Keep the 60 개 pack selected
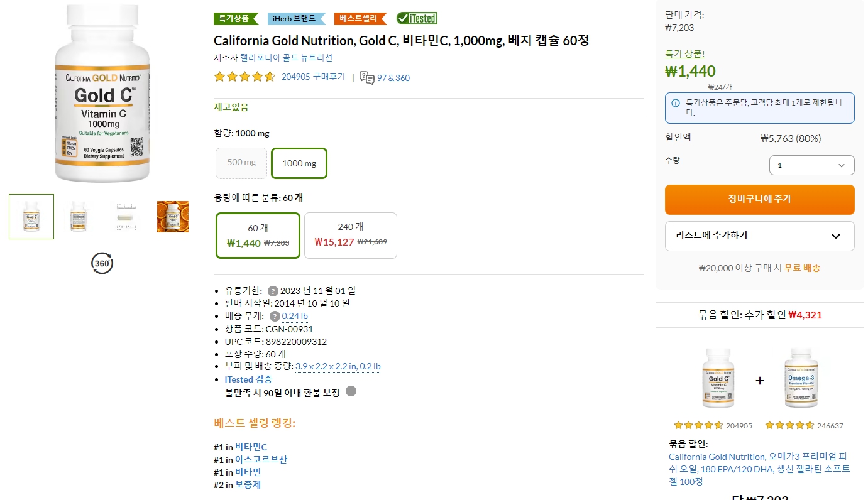 coord(258,235)
